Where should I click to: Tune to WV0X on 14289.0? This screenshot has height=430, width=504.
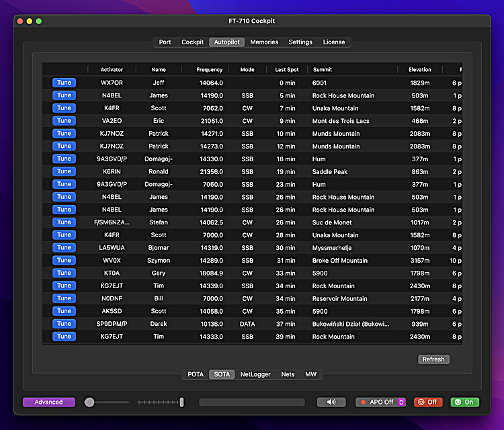[64, 260]
